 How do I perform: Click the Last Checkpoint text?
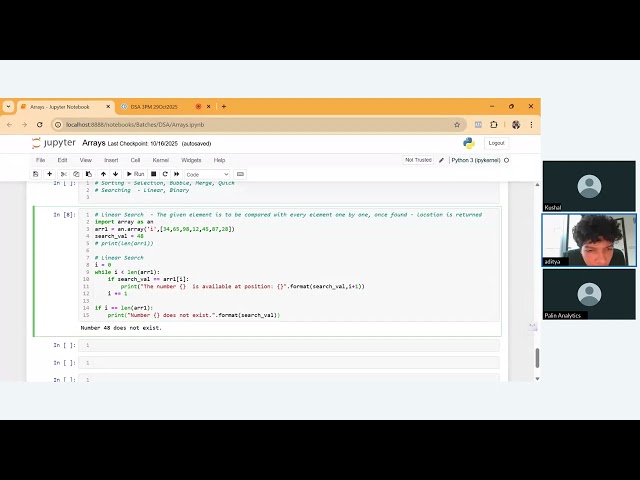[x=143, y=144]
